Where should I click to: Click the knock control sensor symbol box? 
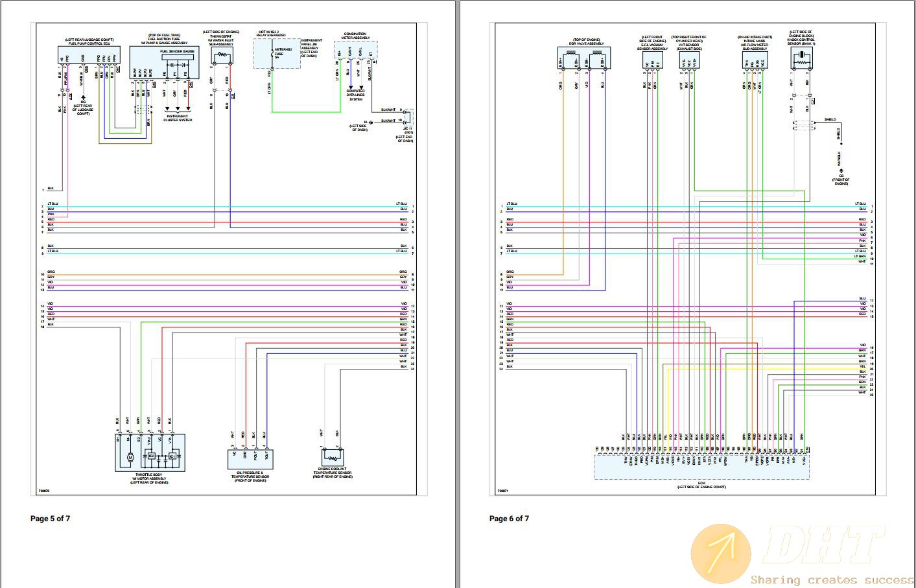coord(802,59)
